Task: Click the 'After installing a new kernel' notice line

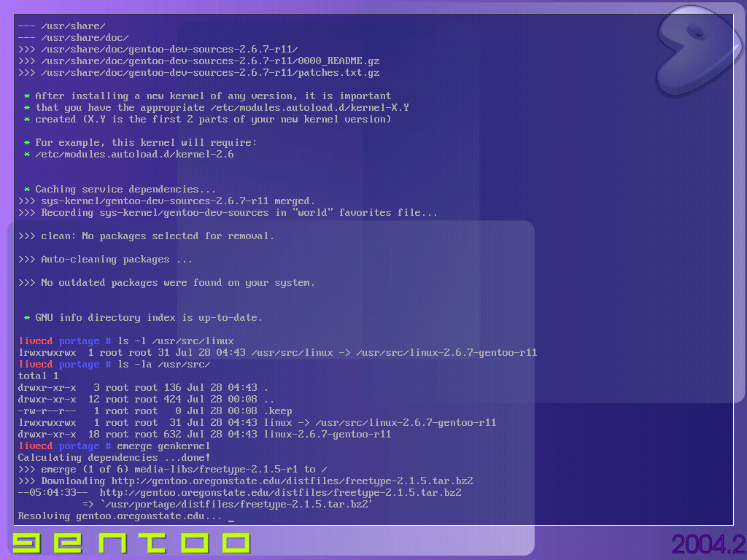Action: [x=208, y=96]
